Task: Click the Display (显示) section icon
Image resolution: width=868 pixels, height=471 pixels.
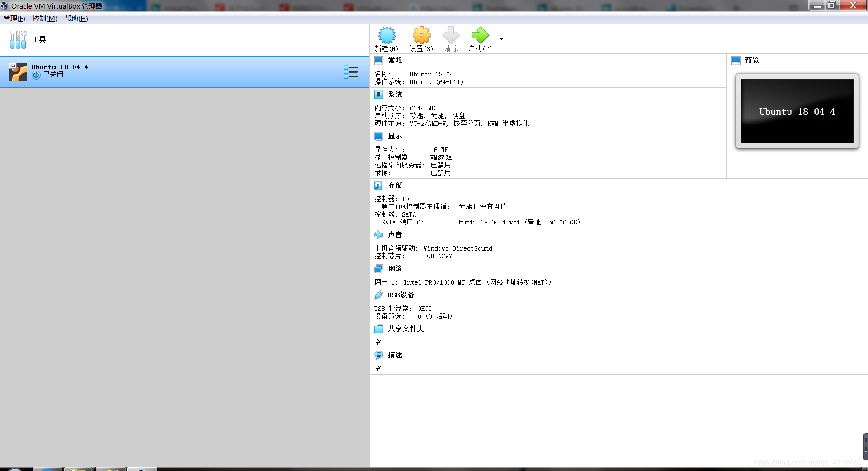Action: coord(379,136)
